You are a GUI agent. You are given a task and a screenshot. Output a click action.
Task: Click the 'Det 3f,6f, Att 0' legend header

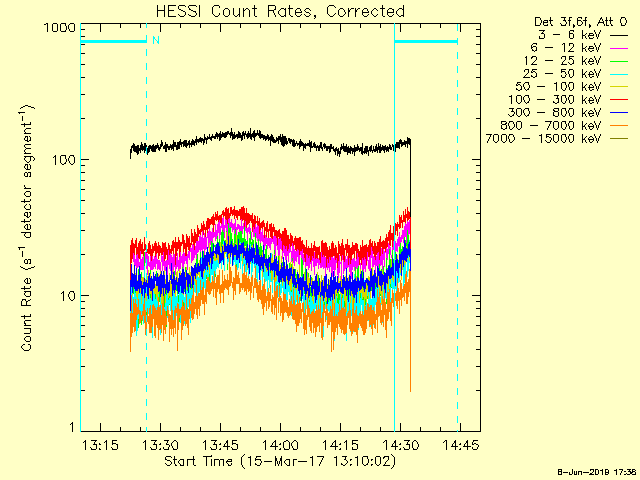coord(580,22)
